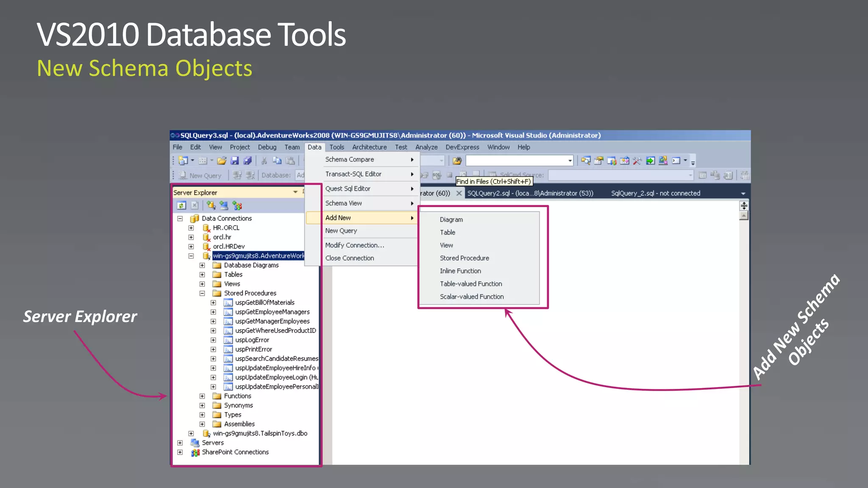Viewport: 868px width, 488px height.
Task: Open the Schema Compare submenu
Action: click(363, 159)
